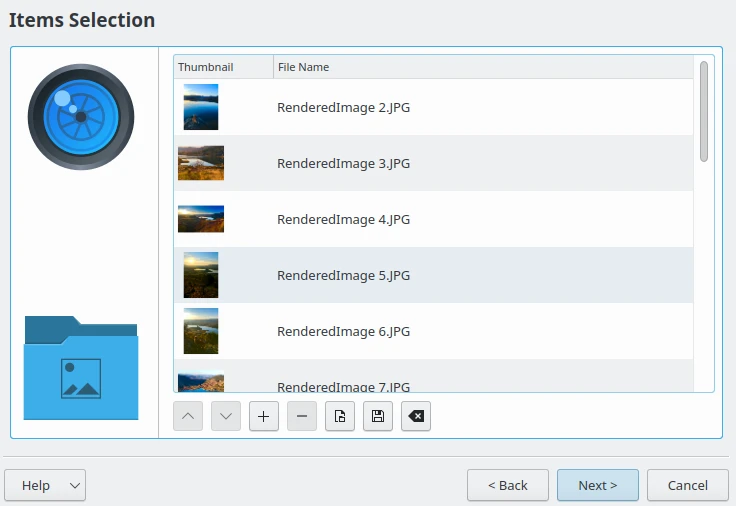
Task: Select thumbnail of RenderedImage 4.JPG
Action: click(x=201, y=219)
